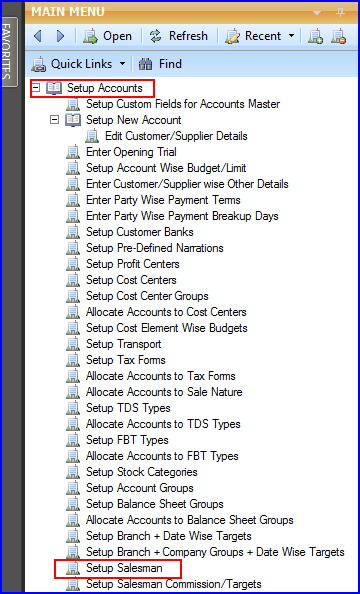Refresh the main menu

[178, 36]
